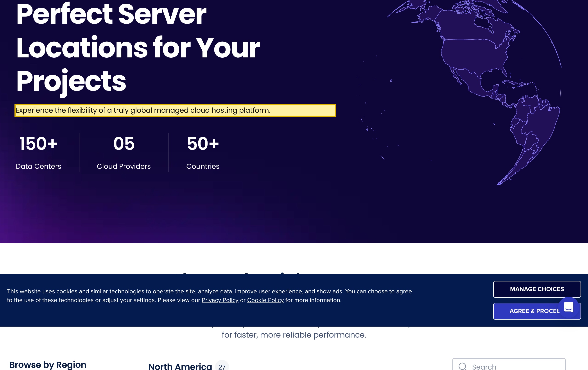Click the 'Experience the flexibility' subtitle text
588x370 pixels.
pos(143,110)
